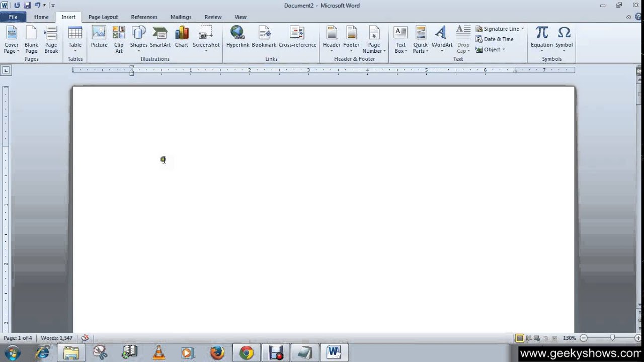
Task: Switch to the Home tab
Action: click(41, 17)
